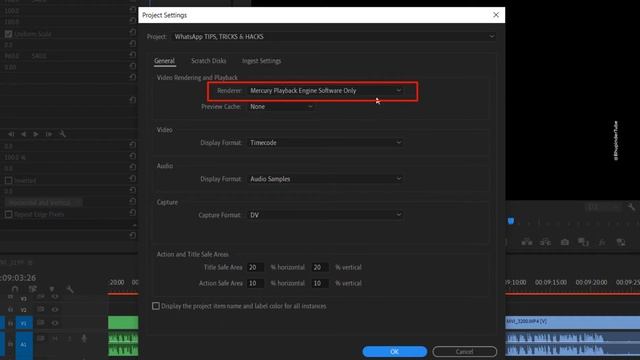Select the A1 track target button
640x360 pixels.
[x=24, y=344]
